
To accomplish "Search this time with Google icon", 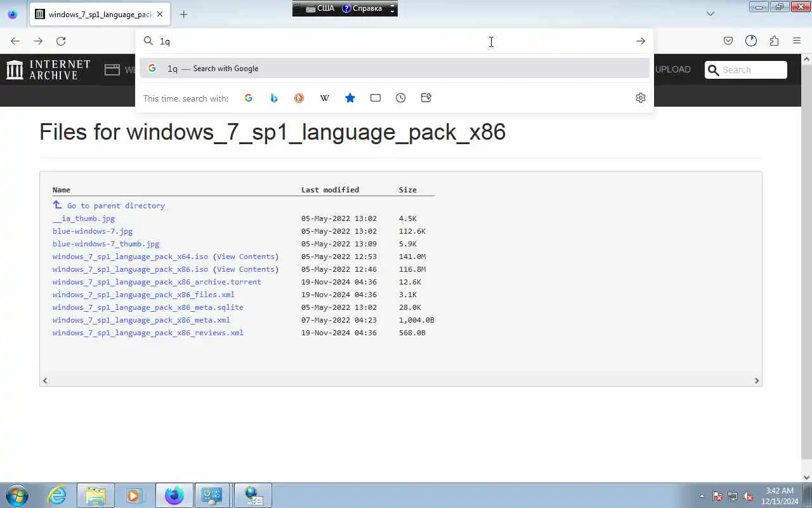I will click(249, 98).
